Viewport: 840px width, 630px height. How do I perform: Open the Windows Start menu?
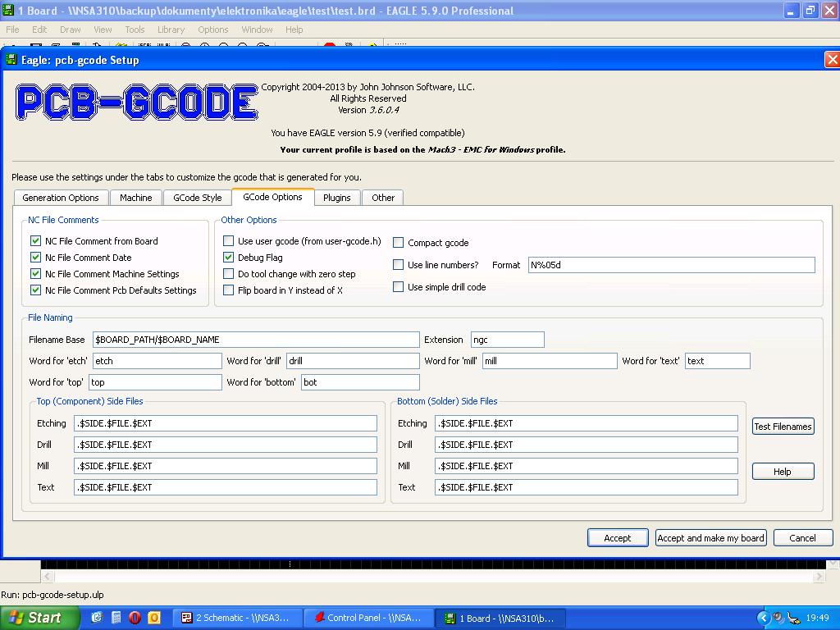pyautogui.click(x=40, y=618)
